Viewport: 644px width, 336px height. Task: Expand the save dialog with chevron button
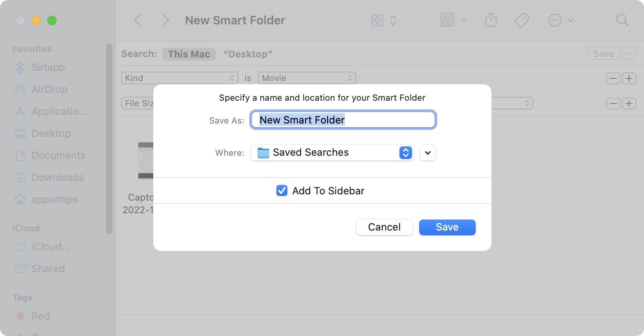(428, 153)
